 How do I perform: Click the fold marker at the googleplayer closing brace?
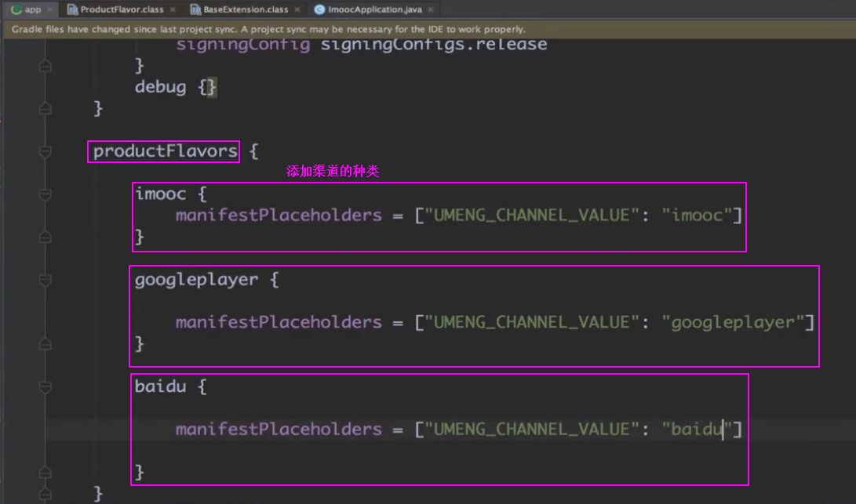click(46, 343)
